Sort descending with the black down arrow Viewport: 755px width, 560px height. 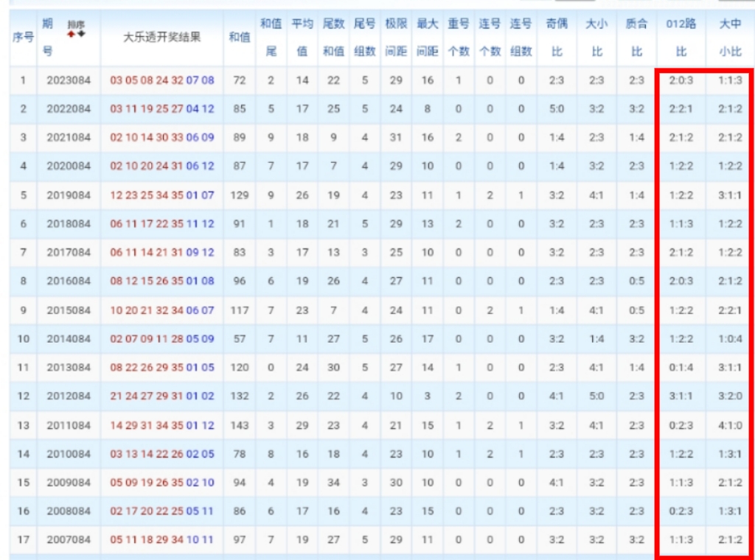81,34
